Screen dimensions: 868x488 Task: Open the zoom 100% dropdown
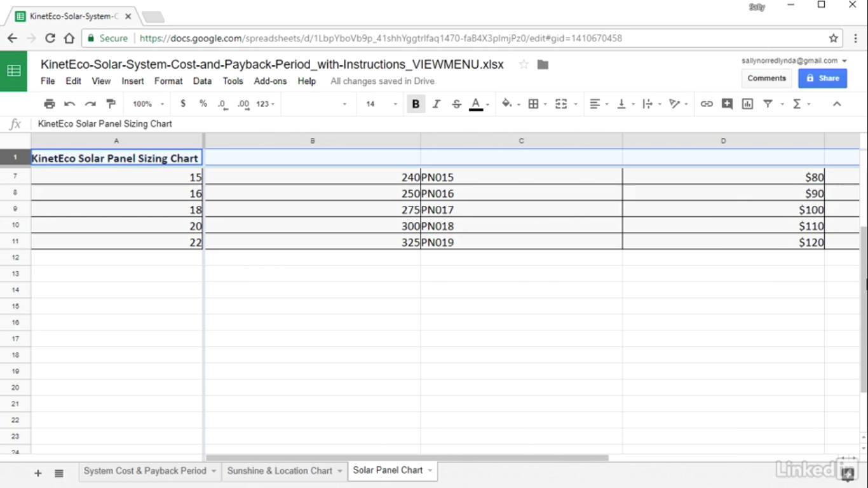click(149, 104)
